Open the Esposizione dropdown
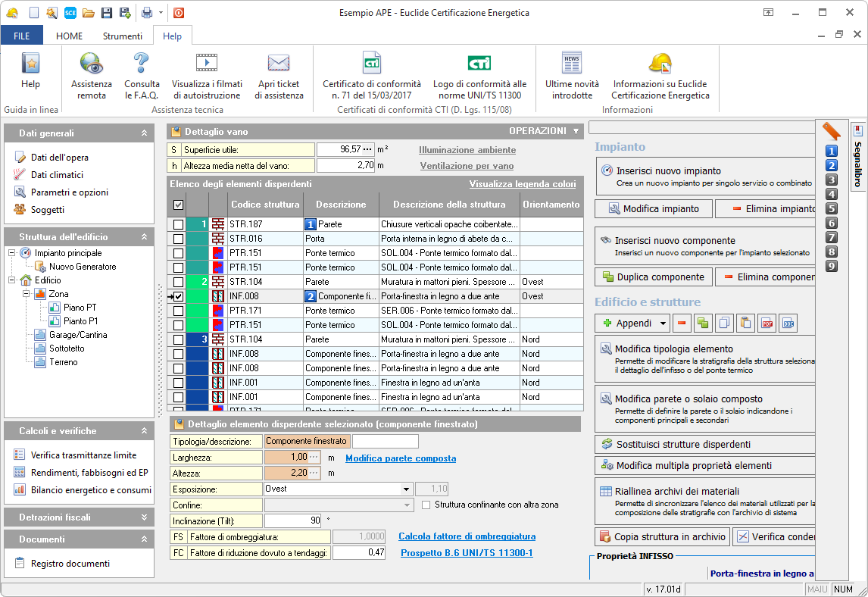868x597 pixels. click(x=407, y=489)
